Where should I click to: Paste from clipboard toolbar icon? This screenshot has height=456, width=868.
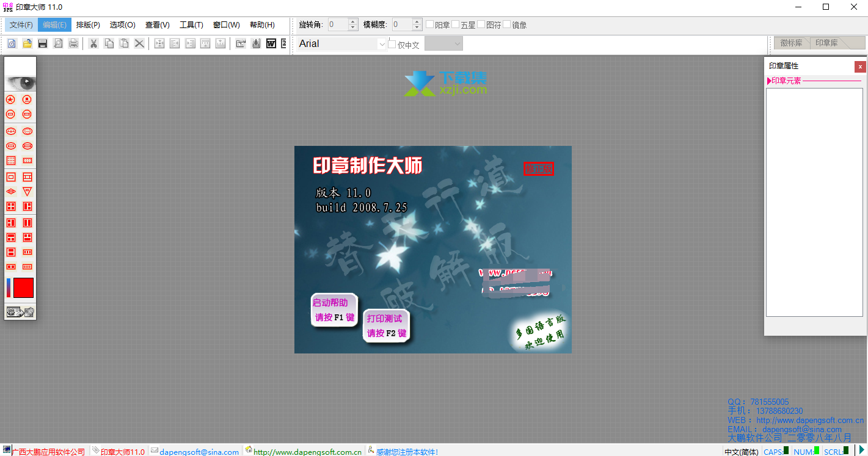pyautogui.click(x=124, y=43)
